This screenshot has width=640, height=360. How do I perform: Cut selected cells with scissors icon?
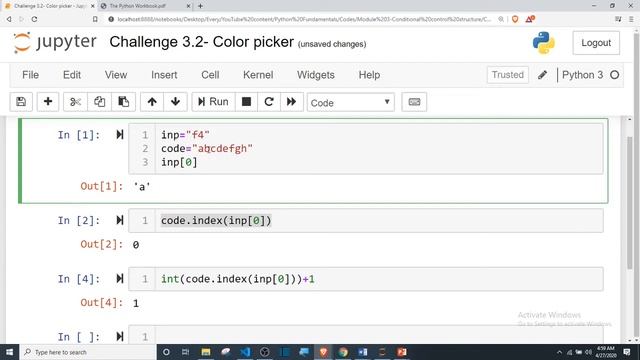(75, 102)
